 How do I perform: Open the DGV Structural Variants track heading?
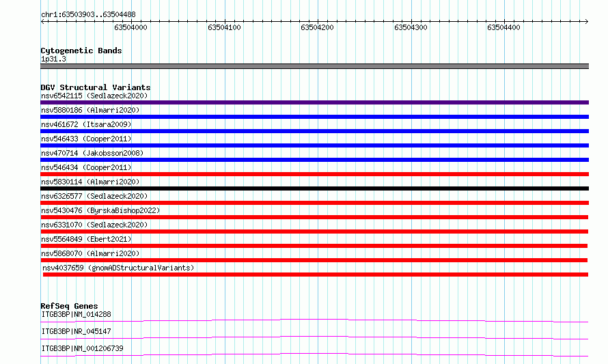(96, 87)
